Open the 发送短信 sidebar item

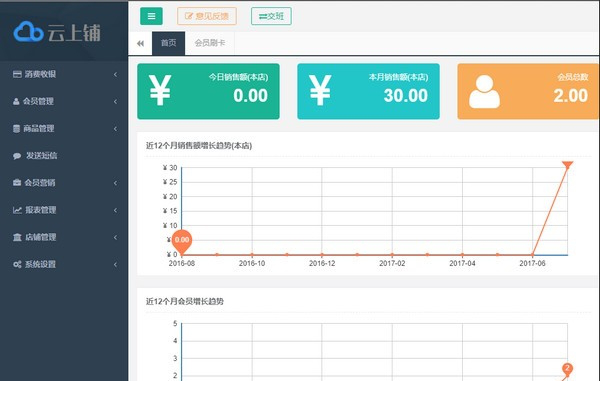pos(64,156)
